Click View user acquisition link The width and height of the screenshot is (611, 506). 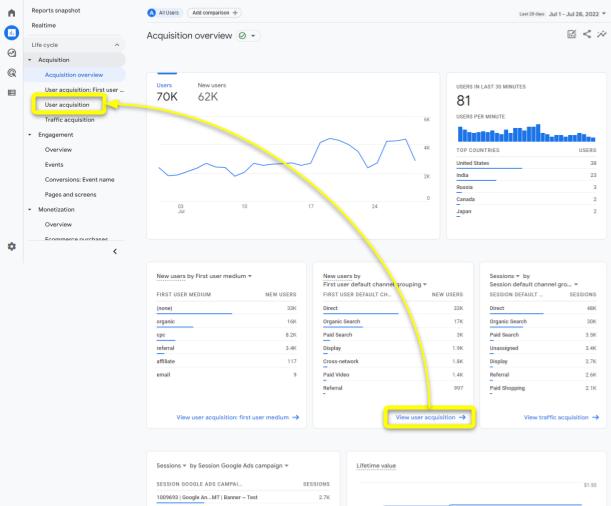click(430, 417)
